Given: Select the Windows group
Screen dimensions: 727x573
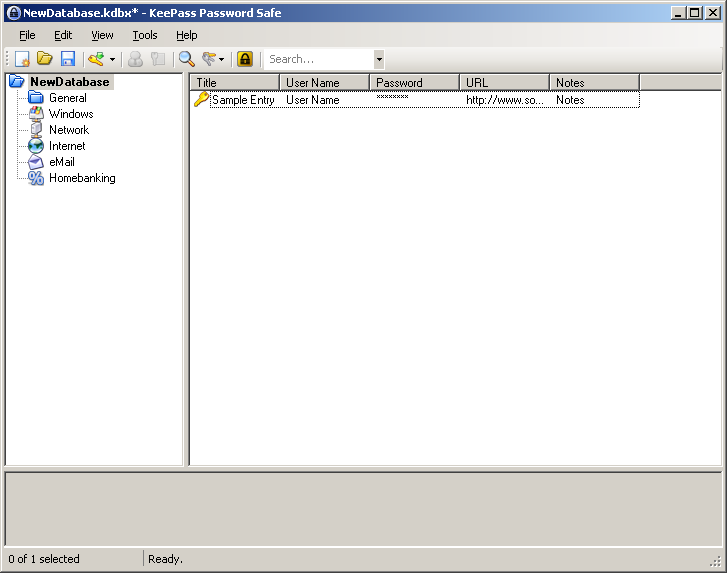Looking at the screenshot, I should tap(71, 114).
